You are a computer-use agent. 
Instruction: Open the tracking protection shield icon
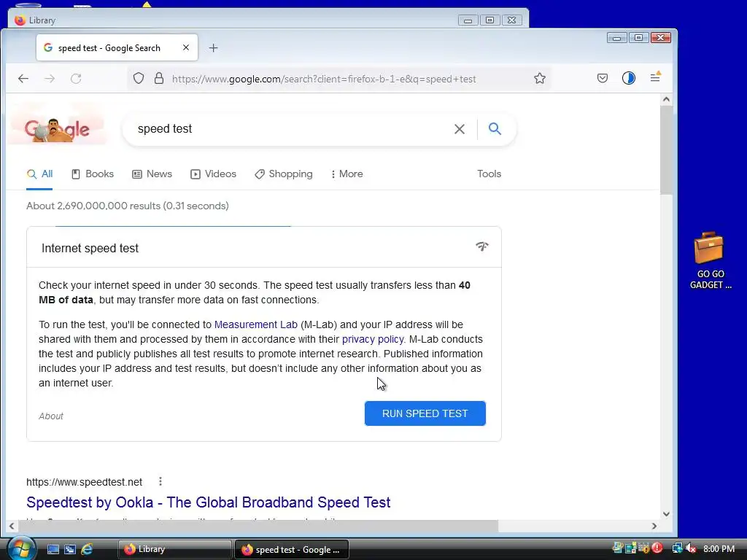click(138, 79)
